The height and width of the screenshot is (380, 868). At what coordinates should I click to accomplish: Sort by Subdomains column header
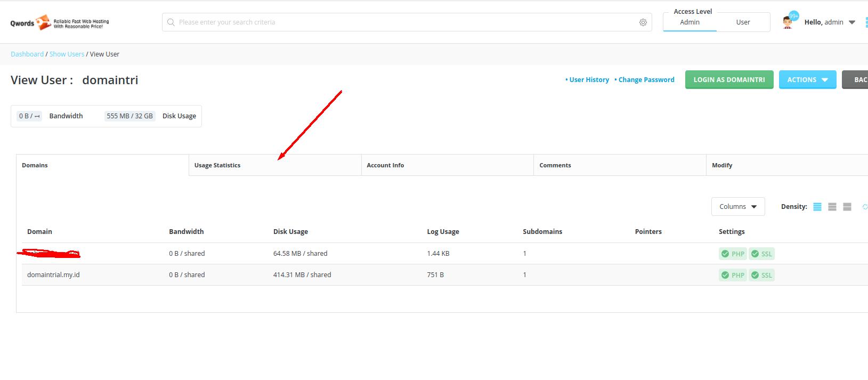(x=542, y=231)
